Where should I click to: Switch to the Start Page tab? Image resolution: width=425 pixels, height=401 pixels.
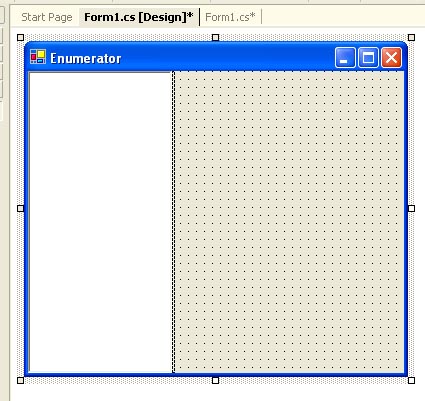47,17
